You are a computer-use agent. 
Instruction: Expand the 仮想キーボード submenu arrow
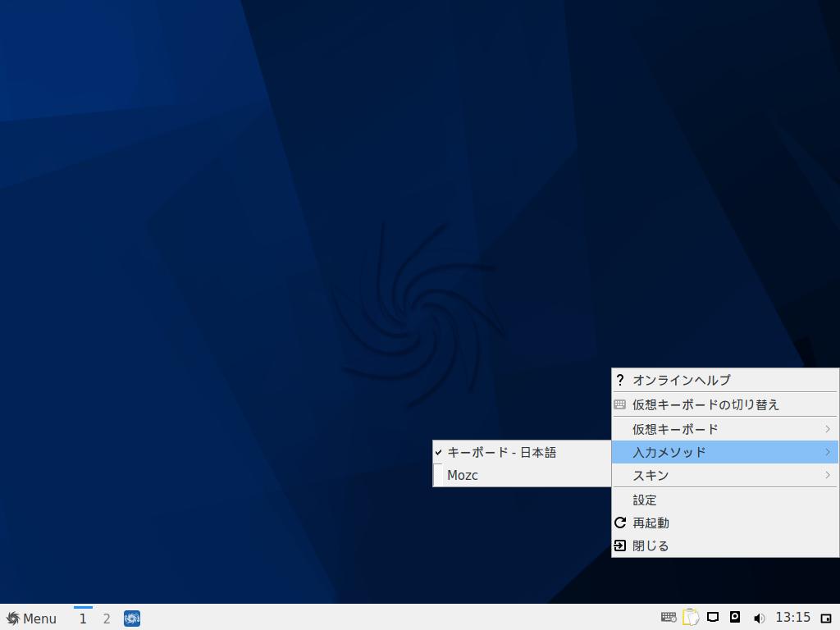tap(828, 429)
